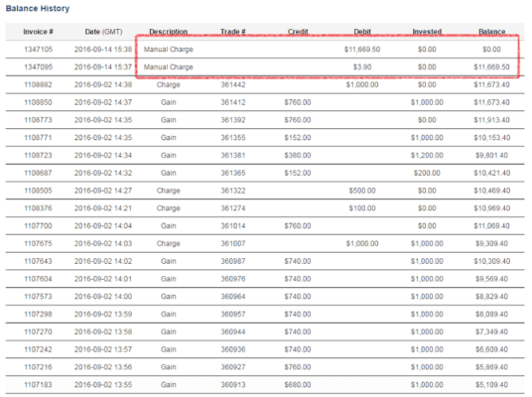This screenshot has width=532, height=397.
Task: Select trade number 360913
Action: tap(232, 384)
